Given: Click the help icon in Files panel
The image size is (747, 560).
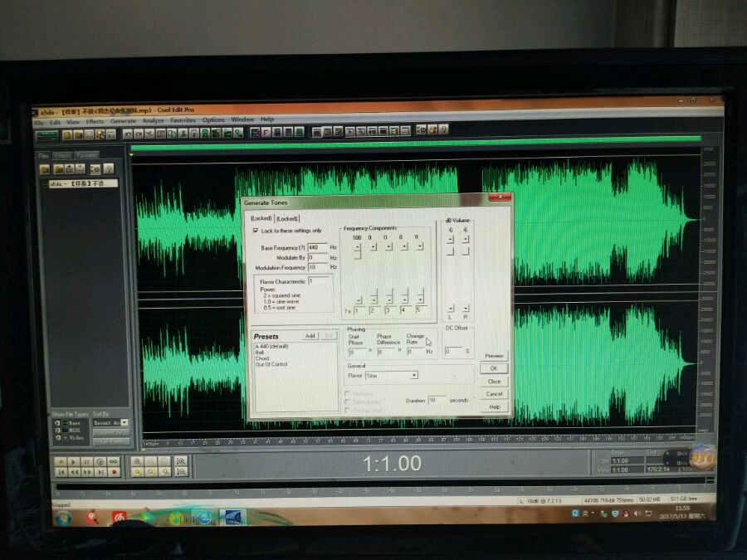Looking at the screenshot, I should point(109,168).
